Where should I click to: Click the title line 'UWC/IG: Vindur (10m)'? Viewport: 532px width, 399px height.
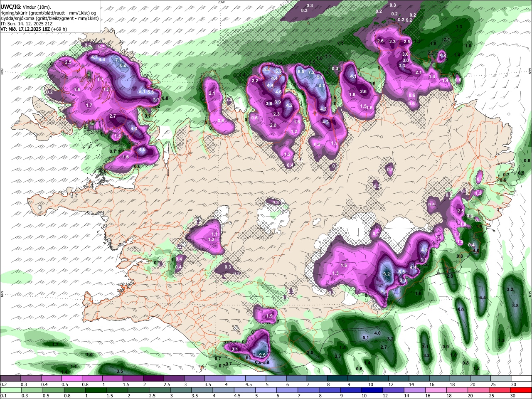(x=25, y=7)
